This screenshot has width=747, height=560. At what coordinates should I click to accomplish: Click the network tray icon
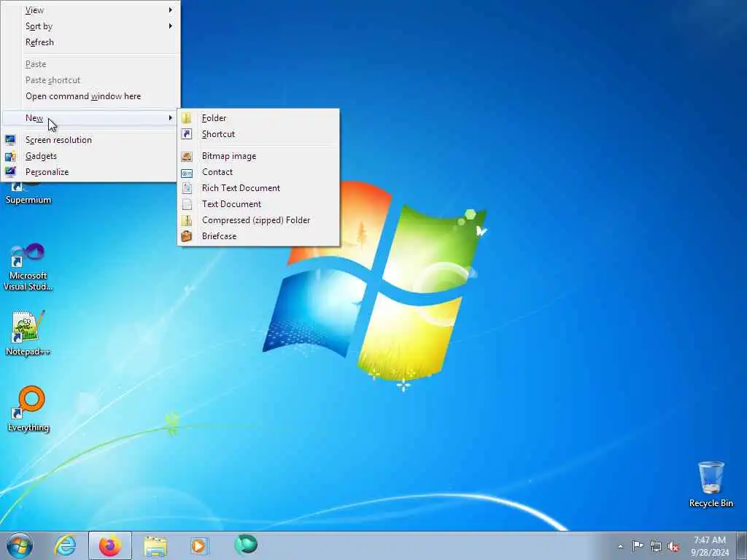(x=656, y=546)
